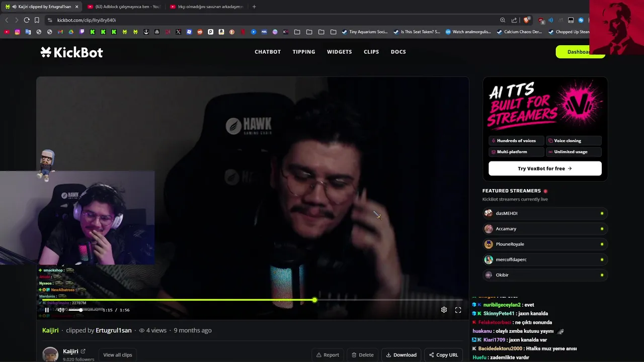Image resolution: width=644 pixels, height=362 pixels.
Task: Open featured streamer PlouneRoyale
Action: tap(545, 244)
